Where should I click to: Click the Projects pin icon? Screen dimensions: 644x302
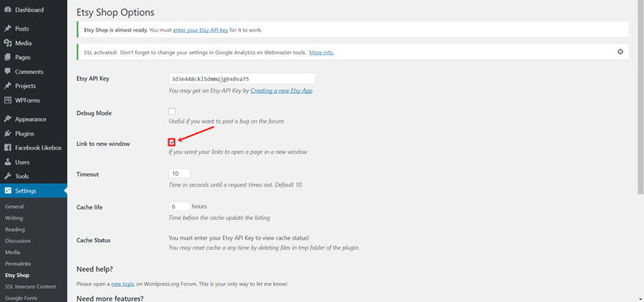[7, 86]
